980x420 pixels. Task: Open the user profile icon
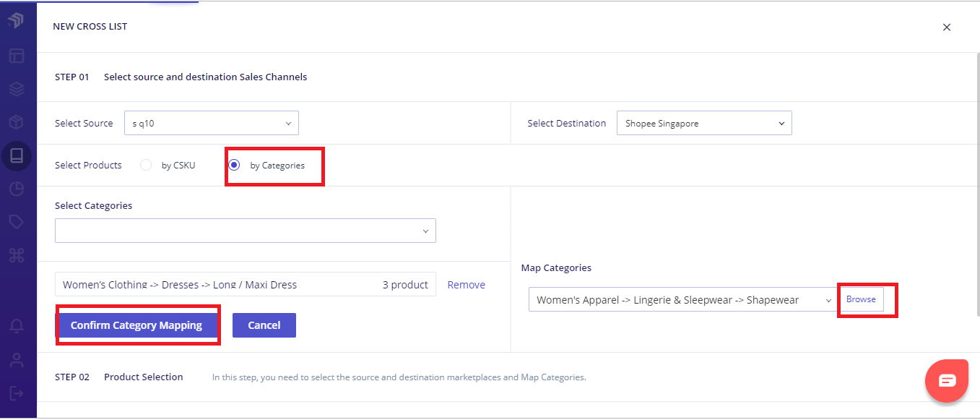(17, 359)
